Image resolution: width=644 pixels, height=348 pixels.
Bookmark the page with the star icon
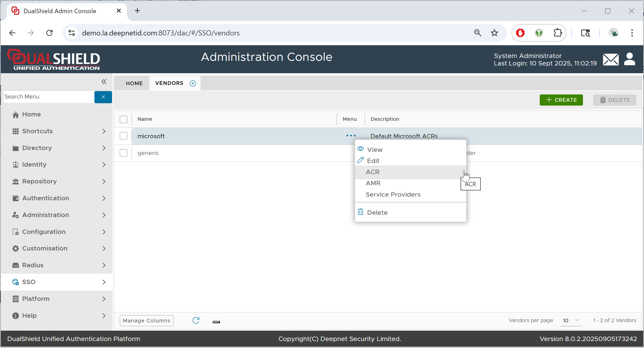494,33
